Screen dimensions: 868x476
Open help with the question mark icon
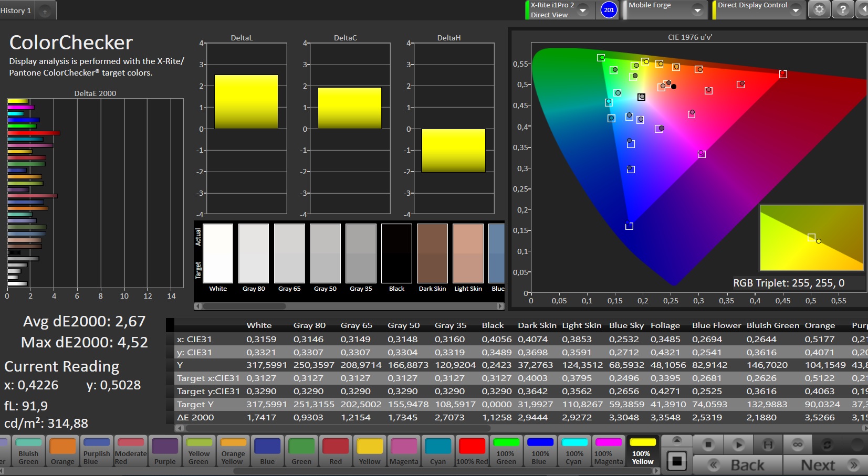pos(843,10)
